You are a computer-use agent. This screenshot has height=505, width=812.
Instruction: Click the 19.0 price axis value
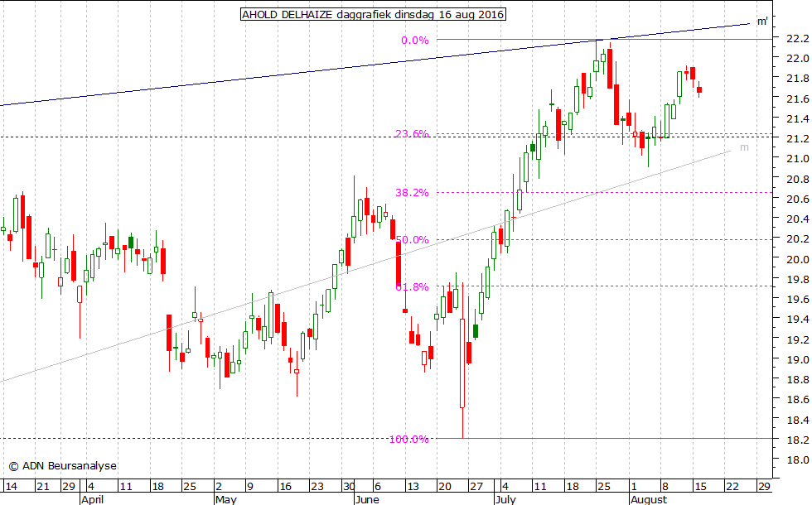[x=797, y=359]
